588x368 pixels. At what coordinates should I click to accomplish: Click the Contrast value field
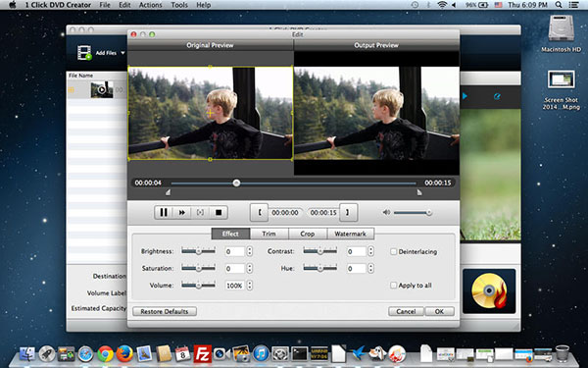click(x=357, y=251)
